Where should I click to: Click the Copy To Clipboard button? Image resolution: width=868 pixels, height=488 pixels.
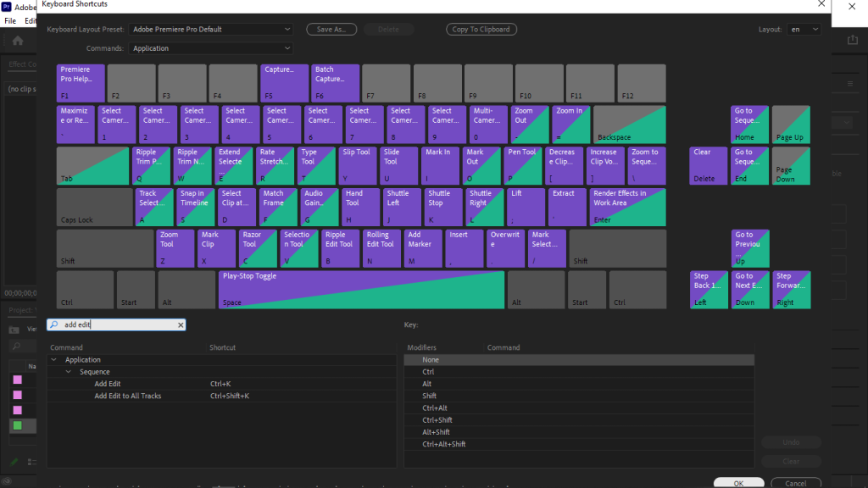(481, 29)
